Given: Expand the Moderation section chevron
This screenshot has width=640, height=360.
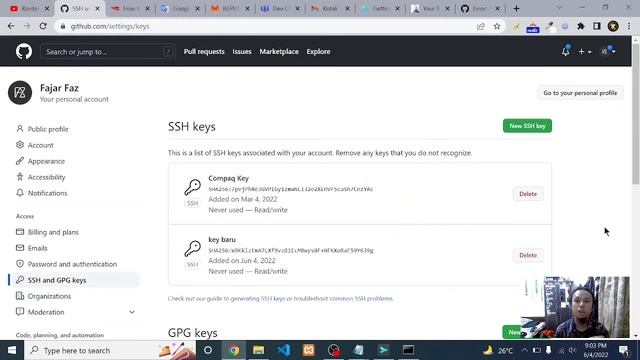Looking at the screenshot, I should tap(132, 312).
